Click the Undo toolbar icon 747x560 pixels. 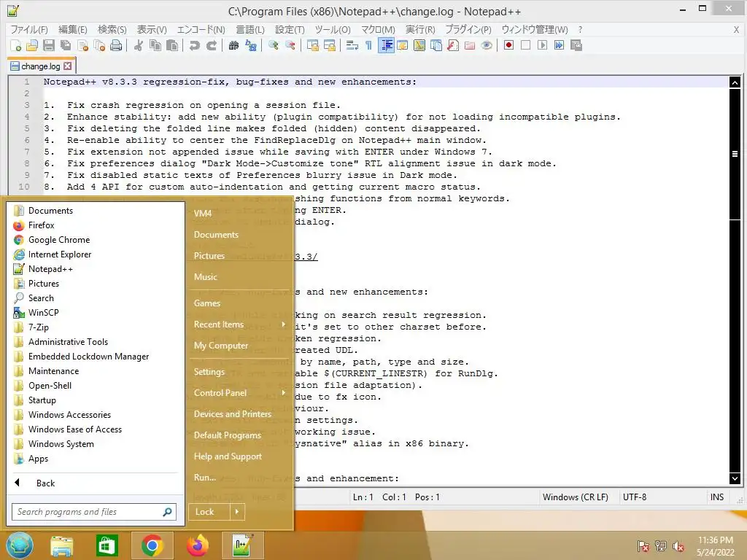click(194, 46)
